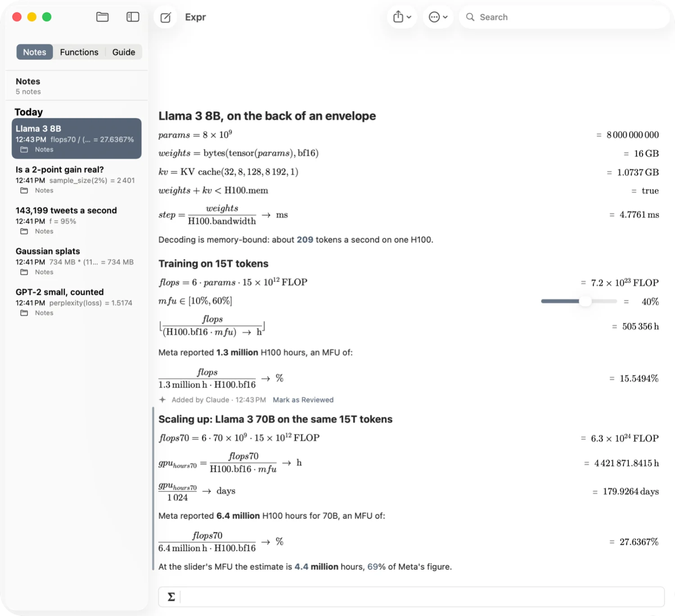Toggle the sidebar panel icon

[x=133, y=17]
